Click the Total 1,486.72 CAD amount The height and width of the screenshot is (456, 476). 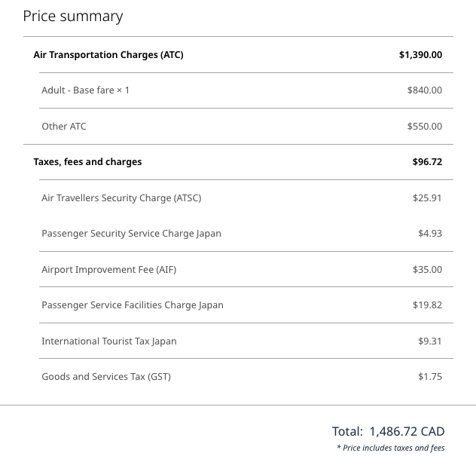click(389, 431)
